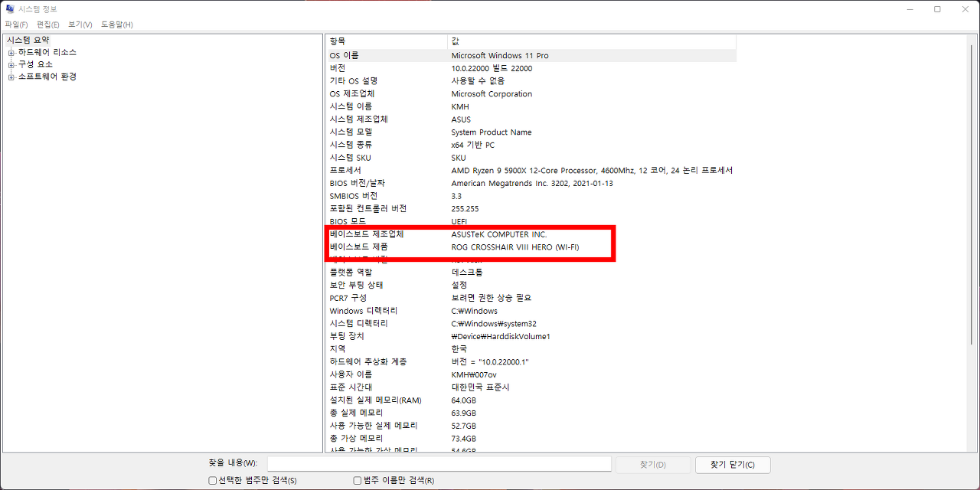Click the 값 column header
The image size is (980, 490).
[x=592, y=41]
